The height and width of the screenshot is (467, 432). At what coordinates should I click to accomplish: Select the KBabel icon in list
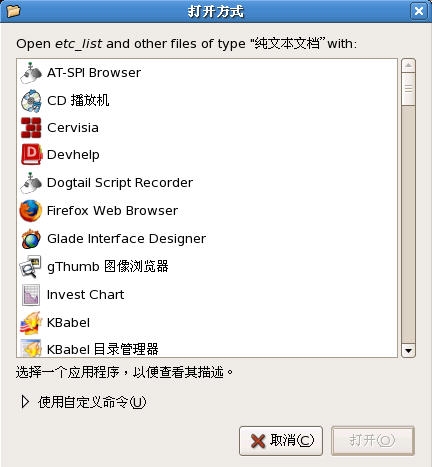pos(31,323)
